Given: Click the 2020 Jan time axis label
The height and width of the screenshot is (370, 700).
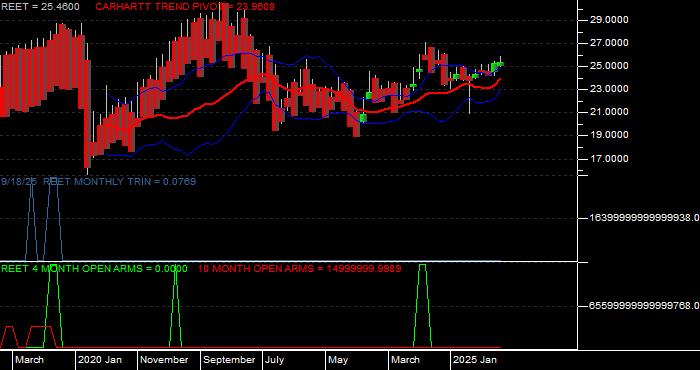Looking at the screenshot, I should click(x=100, y=360).
